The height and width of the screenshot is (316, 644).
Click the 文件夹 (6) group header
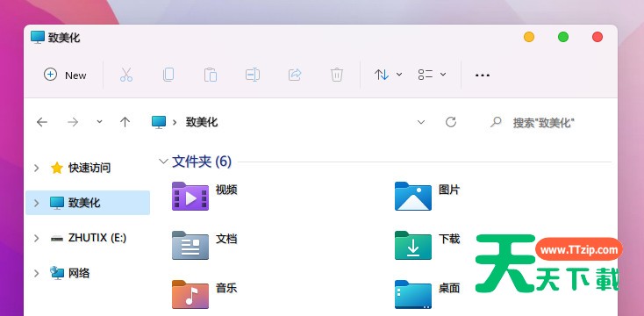click(202, 162)
